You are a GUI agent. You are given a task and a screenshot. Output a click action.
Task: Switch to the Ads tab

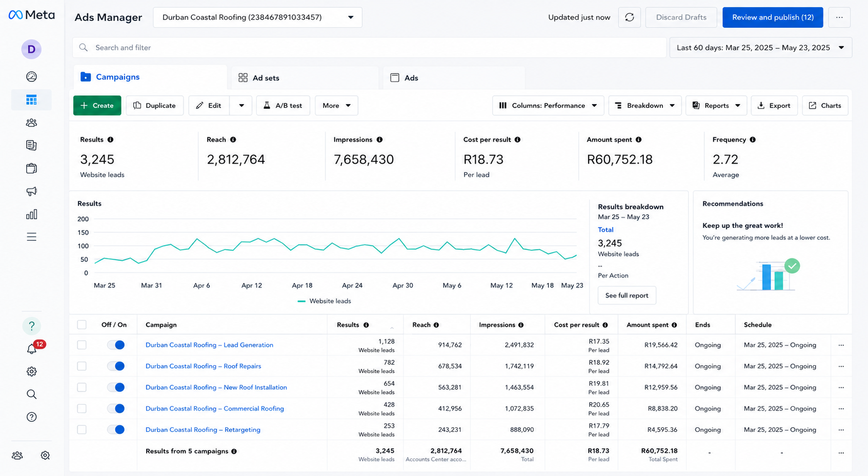454,78
